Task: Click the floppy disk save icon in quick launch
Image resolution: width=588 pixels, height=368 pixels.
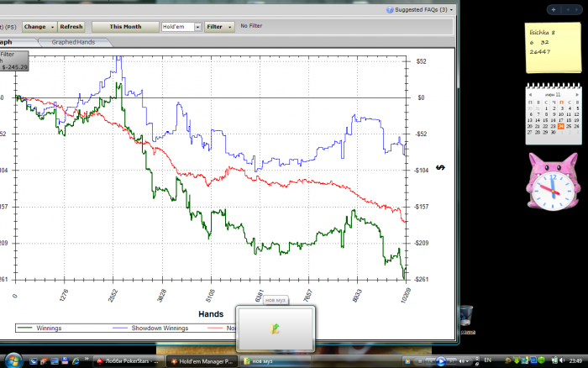Action: pyautogui.click(x=65, y=361)
